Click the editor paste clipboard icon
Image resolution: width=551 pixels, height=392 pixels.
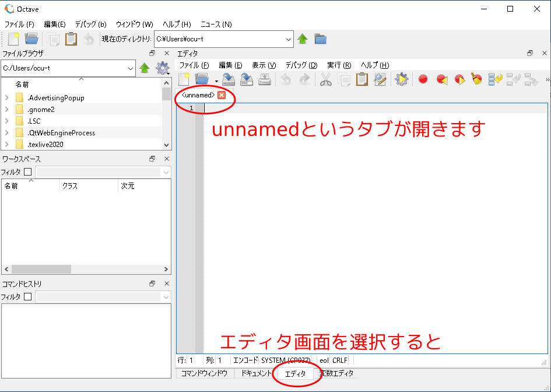(x=362, y=79)
